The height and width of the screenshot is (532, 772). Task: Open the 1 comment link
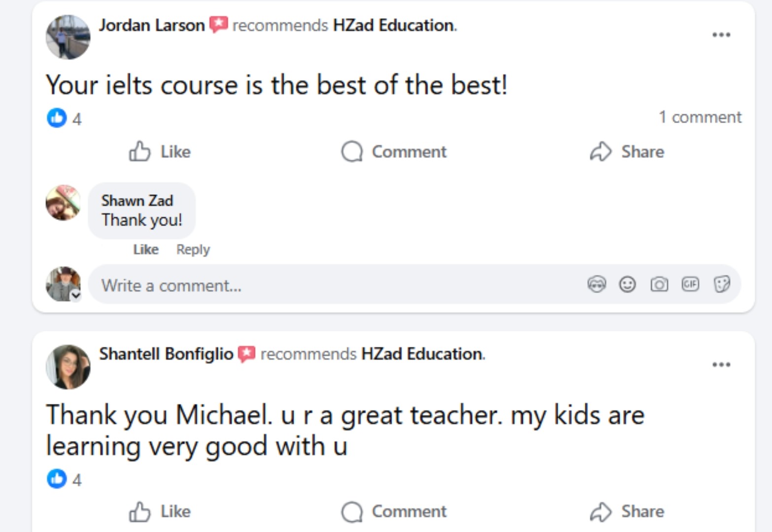[700, 117]
